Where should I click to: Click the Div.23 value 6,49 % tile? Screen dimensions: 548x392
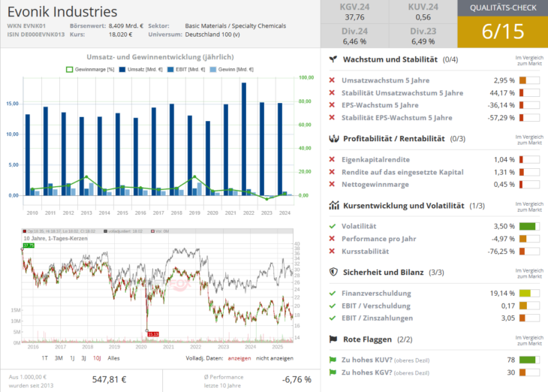[x=423, y=36]
